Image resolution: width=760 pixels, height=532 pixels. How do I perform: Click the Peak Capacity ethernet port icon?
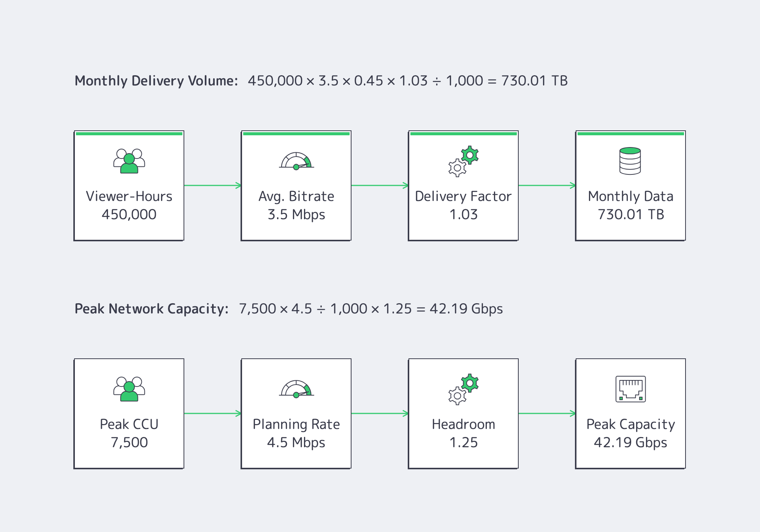(631, 389)
